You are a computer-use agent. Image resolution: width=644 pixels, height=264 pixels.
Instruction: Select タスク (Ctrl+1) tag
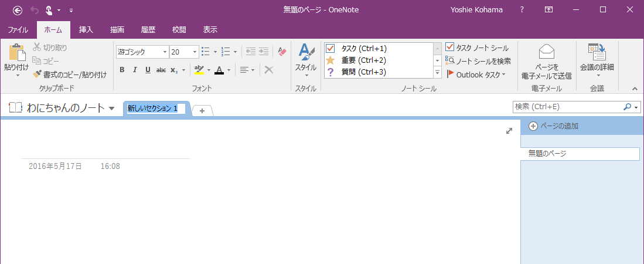click(379, 49)
